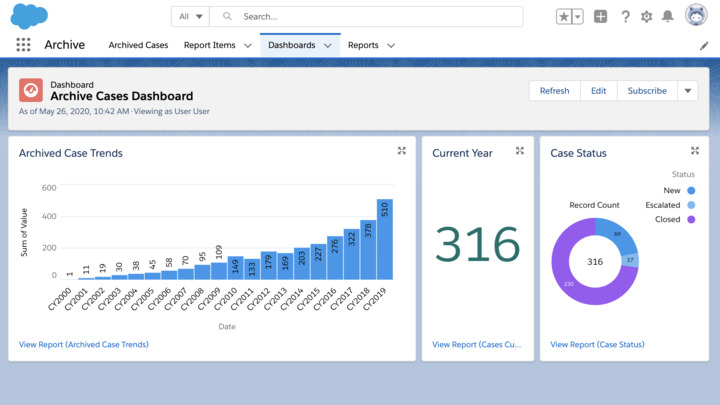Expand the Archived Case Trends chart

401,151
